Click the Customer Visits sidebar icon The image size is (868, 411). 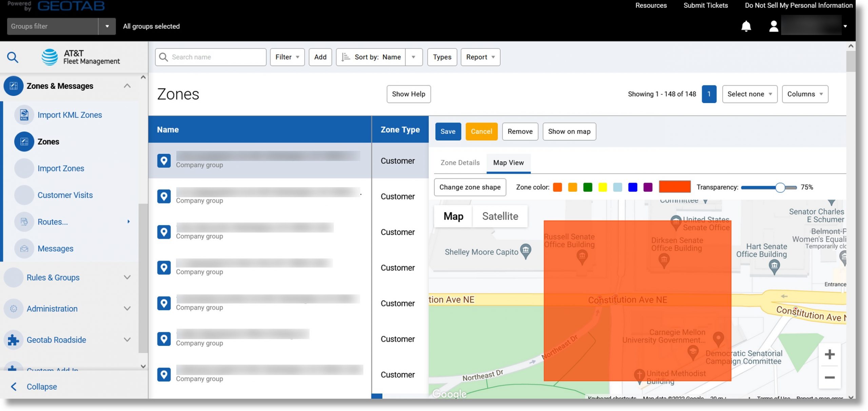tap(24, 195)
